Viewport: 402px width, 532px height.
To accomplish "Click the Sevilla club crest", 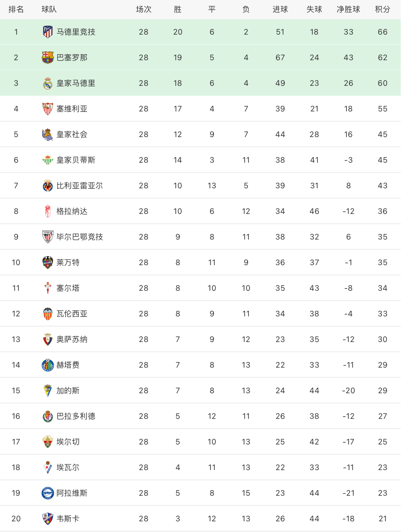I will point(48,108).
